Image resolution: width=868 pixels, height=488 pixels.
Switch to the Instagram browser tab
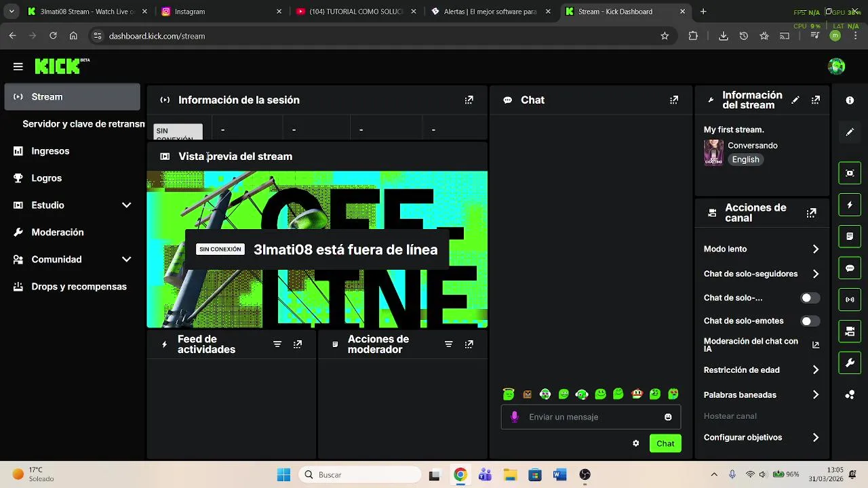coord(222,12)
